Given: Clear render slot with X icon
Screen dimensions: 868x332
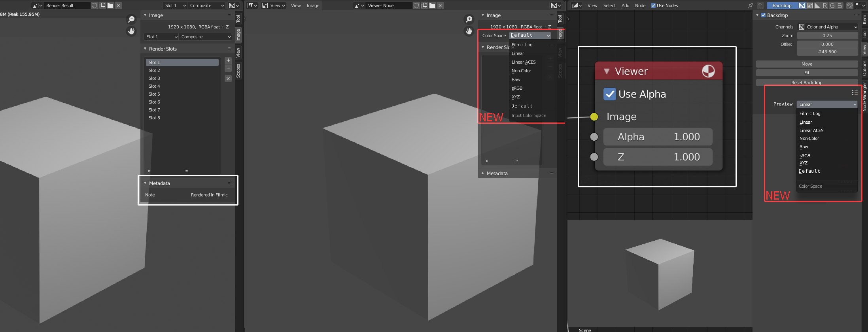Looking at the screenshot, I should [228, 79].
